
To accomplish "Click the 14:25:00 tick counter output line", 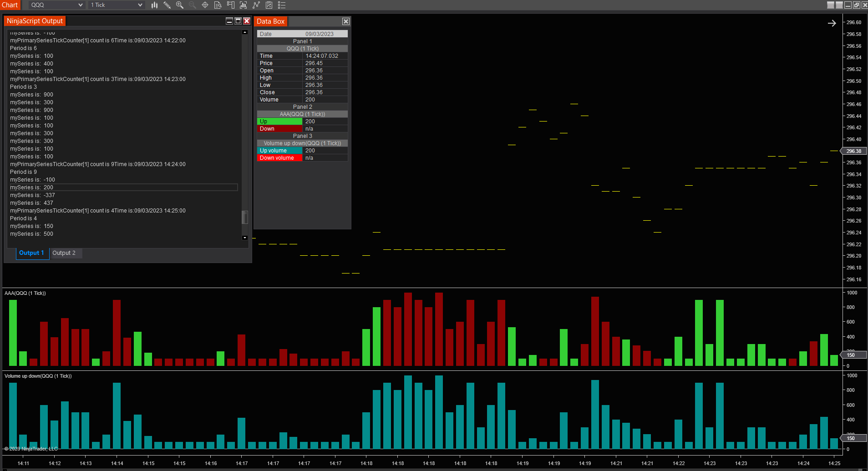I will coord(98,211).
